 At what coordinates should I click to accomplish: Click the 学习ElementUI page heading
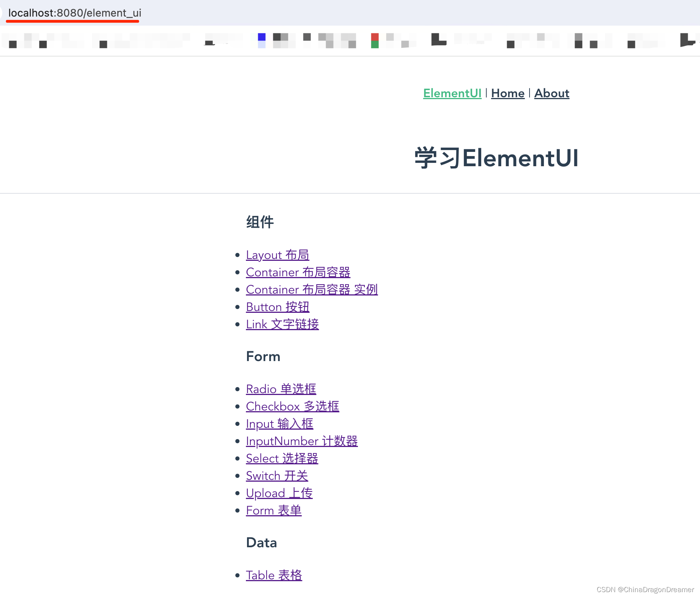[496, 158]
